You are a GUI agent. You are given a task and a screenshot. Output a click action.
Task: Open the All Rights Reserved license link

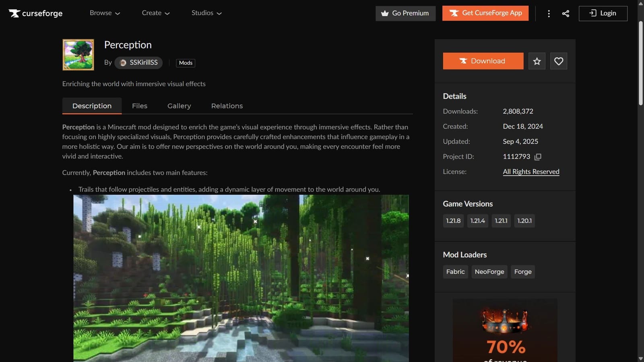(x=530, y=171)
